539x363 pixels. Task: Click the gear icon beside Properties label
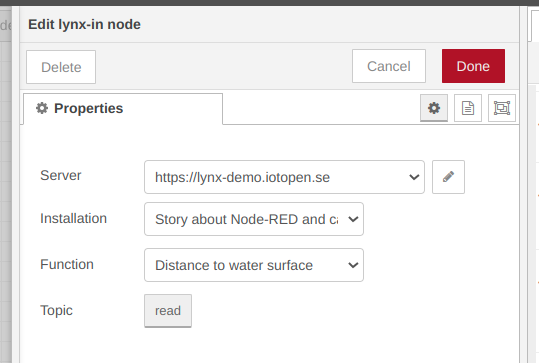(x=42, y=108)
